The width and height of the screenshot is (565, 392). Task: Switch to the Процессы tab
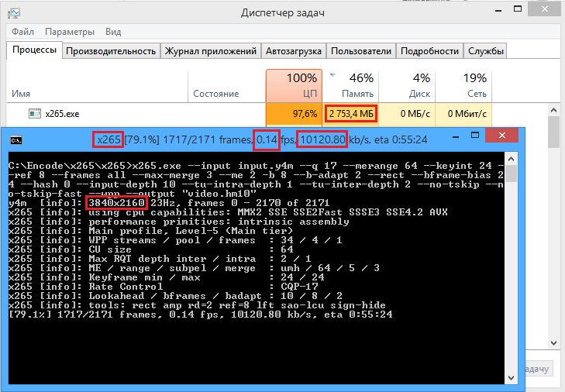click(x=35, y=50)
